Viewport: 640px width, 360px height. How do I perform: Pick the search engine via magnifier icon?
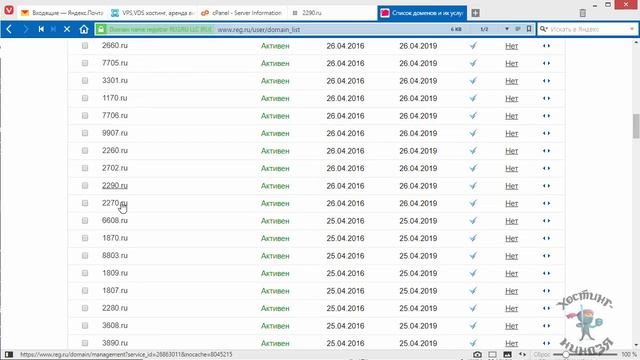[x=544, y=29]
